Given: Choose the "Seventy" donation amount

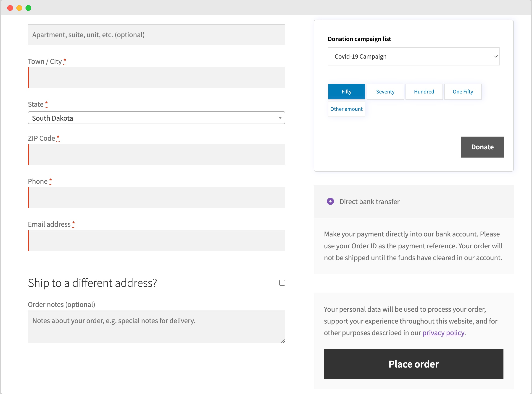Looking at the screenshot, I should (x=385, y=92).
